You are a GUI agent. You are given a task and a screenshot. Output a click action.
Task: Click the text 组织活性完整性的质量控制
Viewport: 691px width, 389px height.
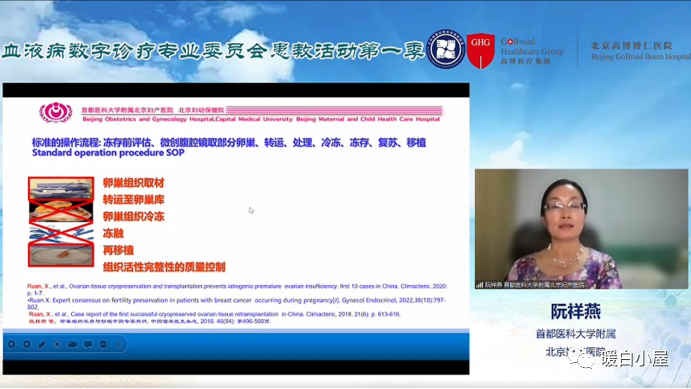point(164,267)
